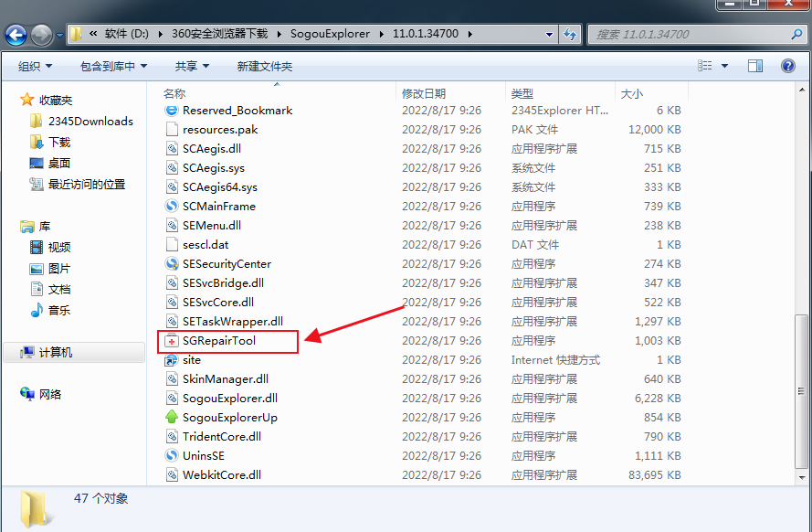Click the site internet shortcut icon

point(172,359)
